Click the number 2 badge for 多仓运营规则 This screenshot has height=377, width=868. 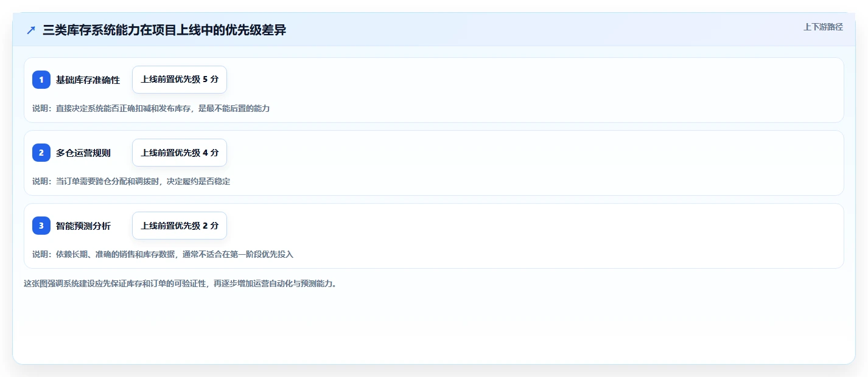point(41,153)
